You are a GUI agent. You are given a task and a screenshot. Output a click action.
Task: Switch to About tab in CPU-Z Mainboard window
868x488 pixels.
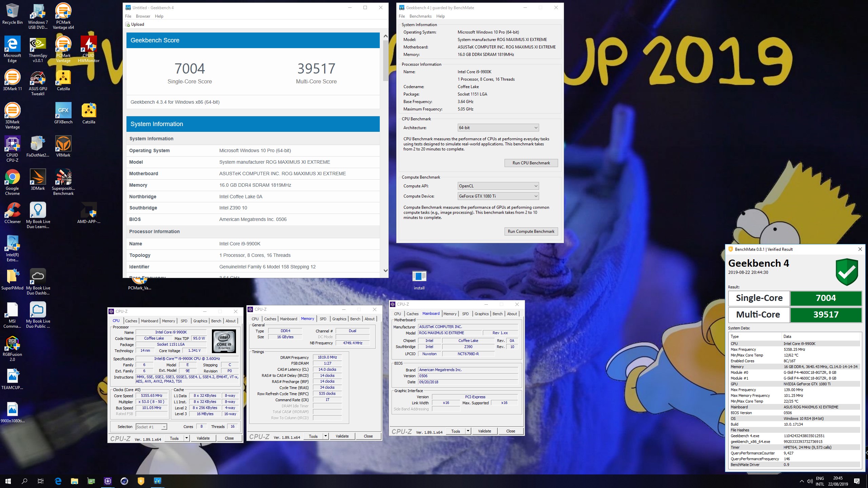(512, 314)
